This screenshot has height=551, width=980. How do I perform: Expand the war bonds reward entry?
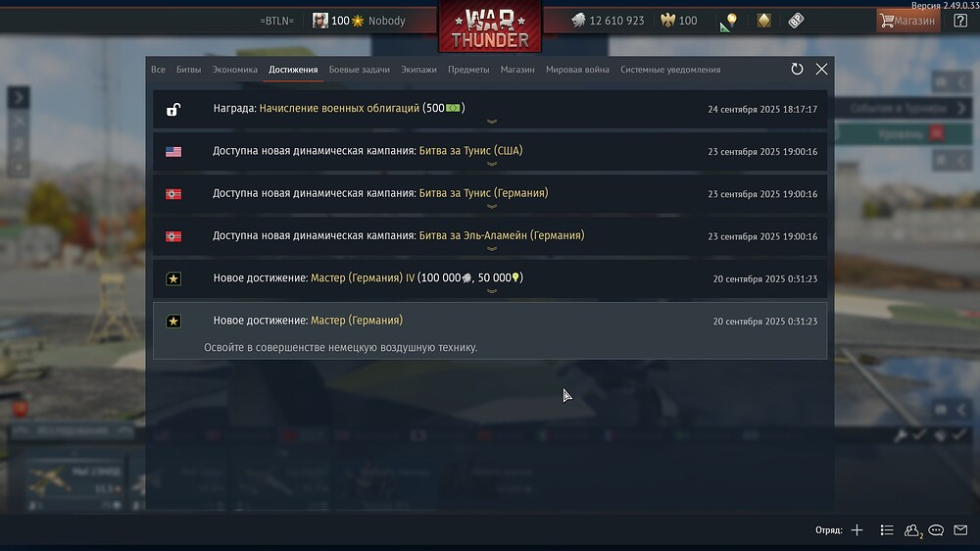pos(490,110)
